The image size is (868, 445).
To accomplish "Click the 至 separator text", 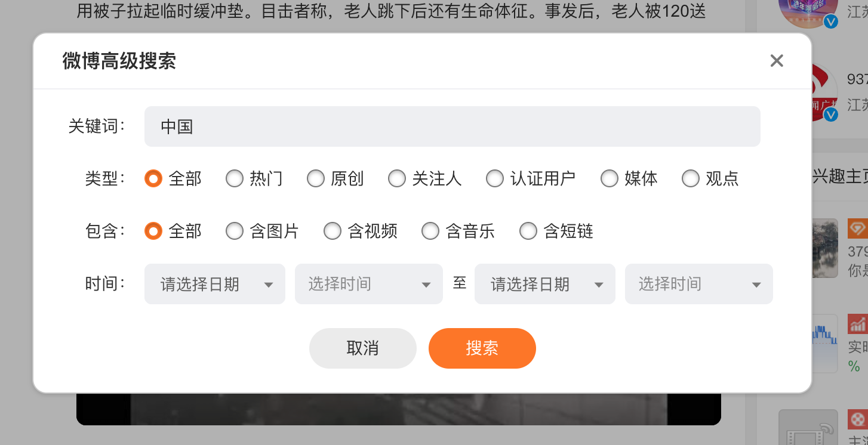I will 459,283.
